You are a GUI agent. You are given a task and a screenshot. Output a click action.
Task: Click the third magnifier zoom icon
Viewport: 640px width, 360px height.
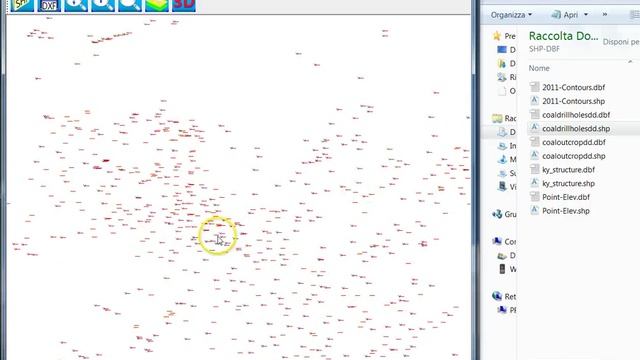point(130,5)
